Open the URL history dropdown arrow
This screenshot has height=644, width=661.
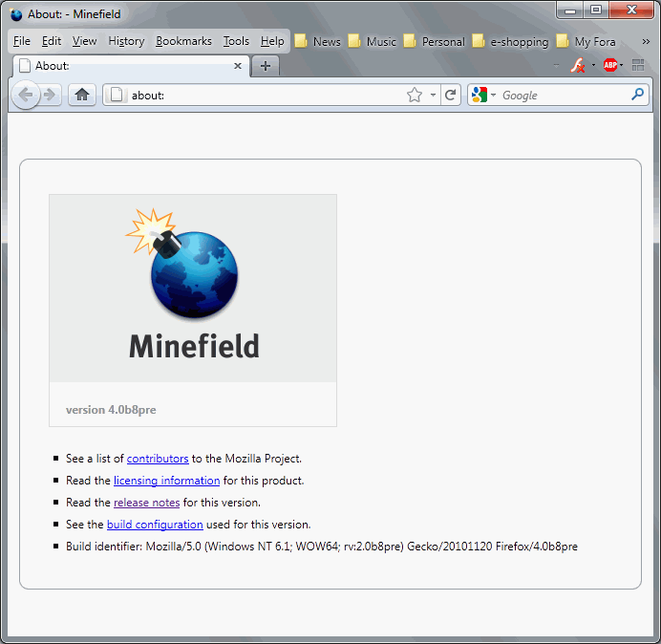pos(433,95)
